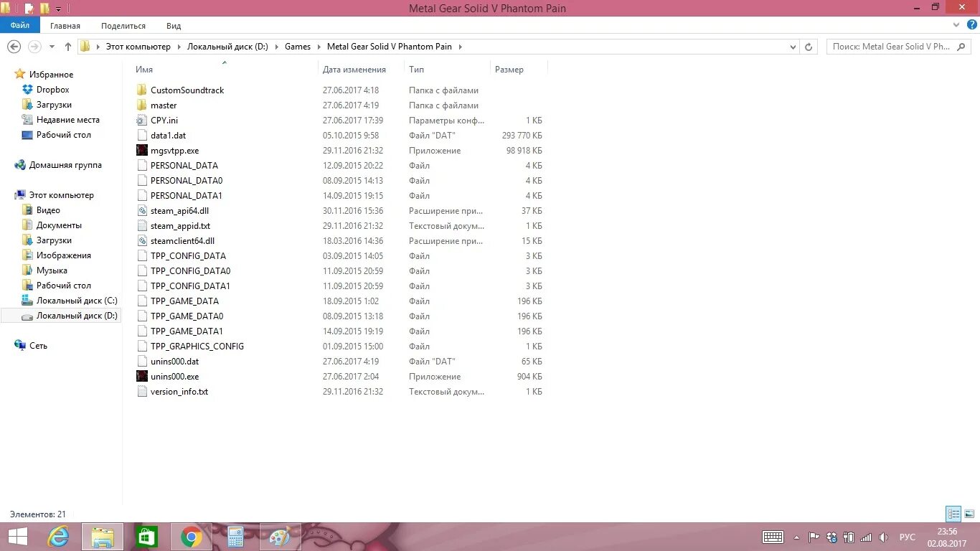
Task: Open Windows Store from taskbar
Action: point(147,537)
